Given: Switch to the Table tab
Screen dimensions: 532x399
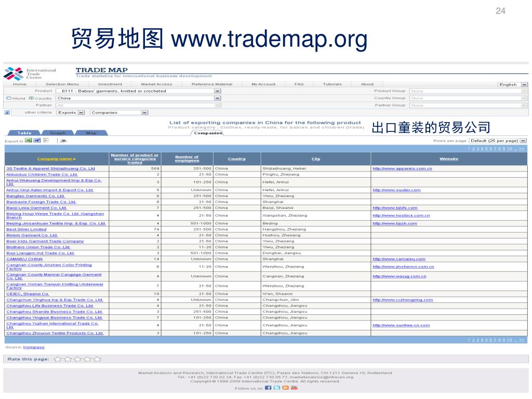Looking at the screenshot, I should click(x=24, y=133).
